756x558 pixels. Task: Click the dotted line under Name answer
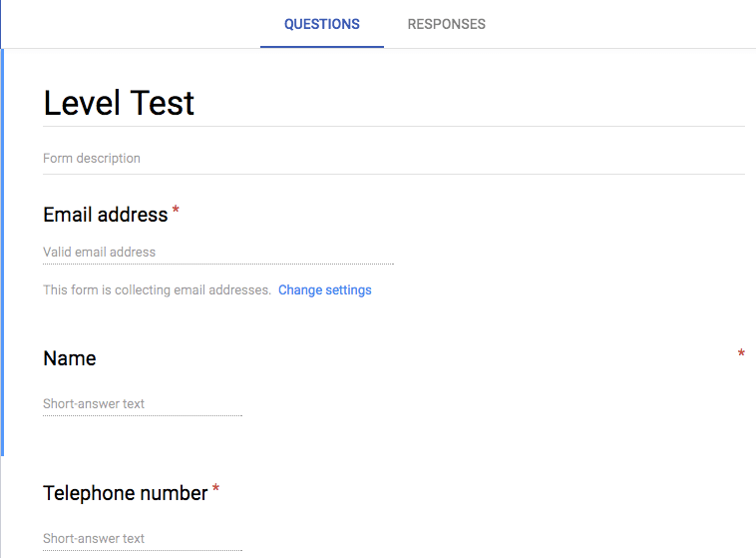point(143,416)
